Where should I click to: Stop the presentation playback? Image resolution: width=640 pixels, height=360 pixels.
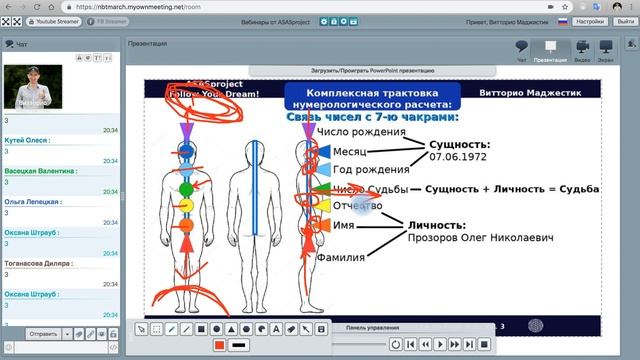[x=484, y=344]
